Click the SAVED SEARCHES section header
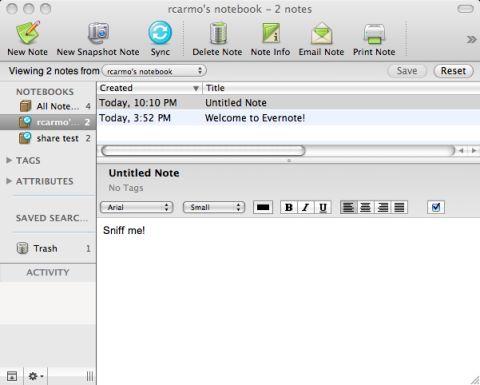Screen dimensions: 480x385 coord(52,218)
